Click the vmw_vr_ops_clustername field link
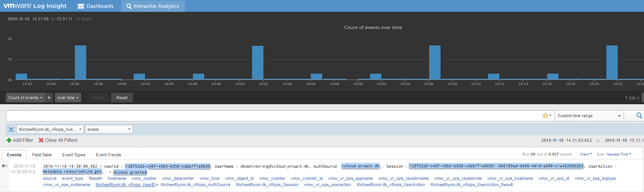This screenshot has width=644, height=192. click(404, 179)
